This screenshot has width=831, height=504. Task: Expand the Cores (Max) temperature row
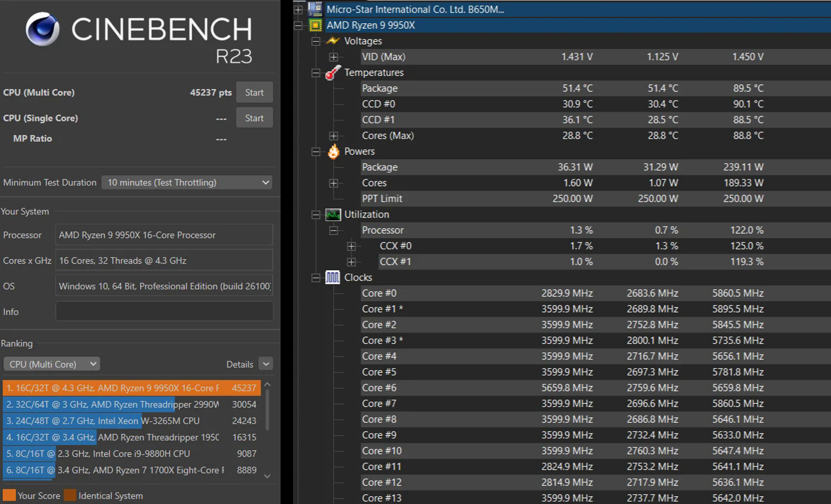[x=334, y=136]
